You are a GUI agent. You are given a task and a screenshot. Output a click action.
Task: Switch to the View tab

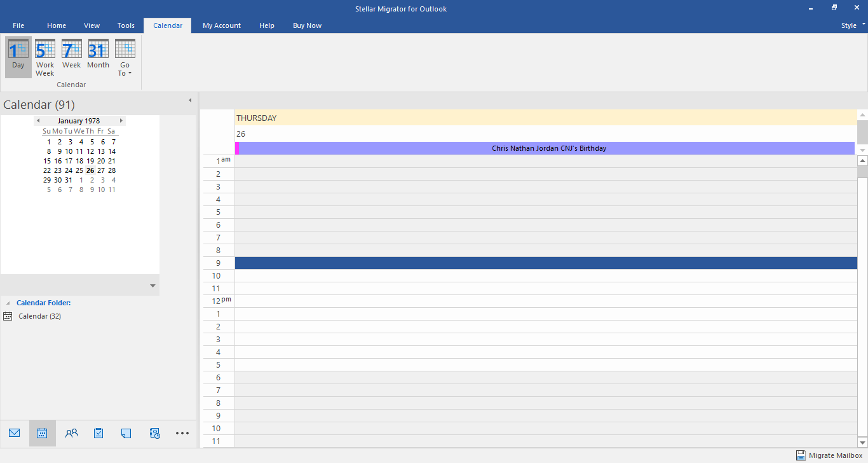click(92, 25)
